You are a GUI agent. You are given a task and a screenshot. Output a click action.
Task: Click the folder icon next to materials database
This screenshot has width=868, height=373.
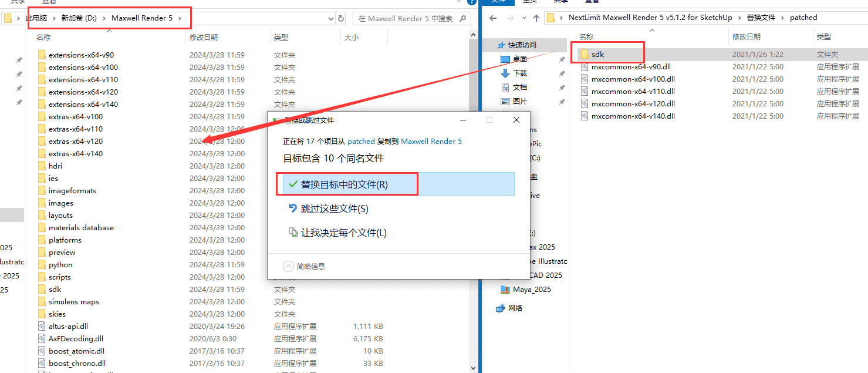tap(42, 227)
